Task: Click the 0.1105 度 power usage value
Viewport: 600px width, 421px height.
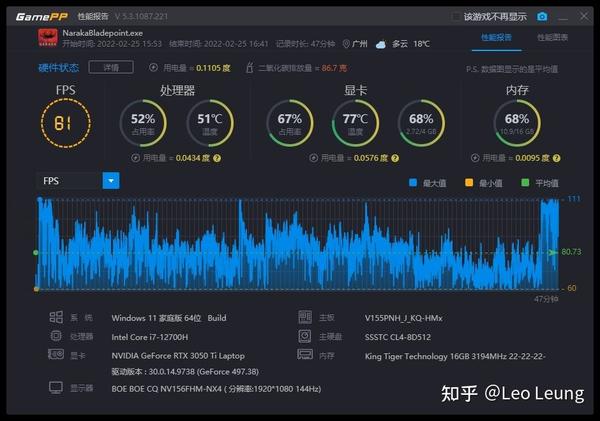Action: click(213, 68)
